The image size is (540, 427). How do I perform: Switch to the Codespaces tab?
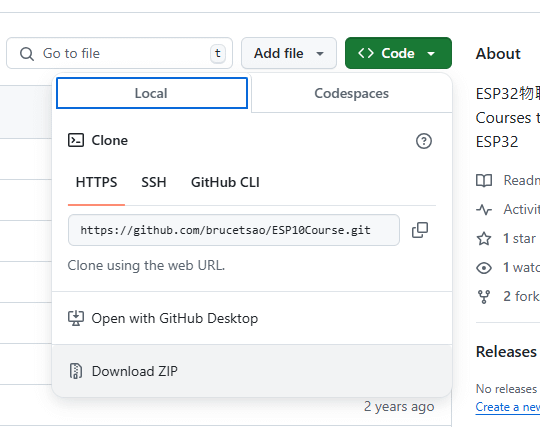coord(351,93)
